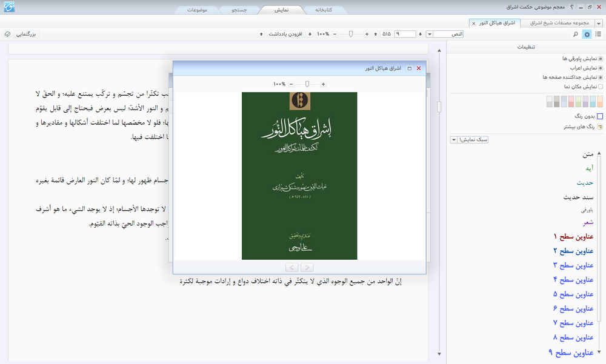
Task: Click scroll-up arrow of main text scrollbar
Action: point(439,51)
